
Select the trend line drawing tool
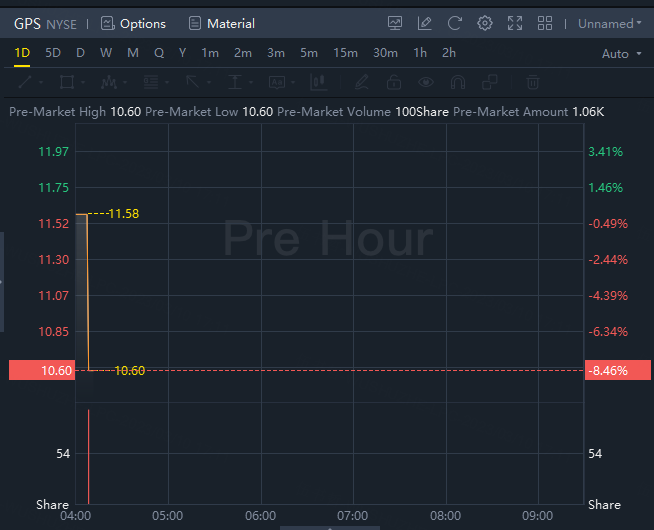tap(25, 82)
